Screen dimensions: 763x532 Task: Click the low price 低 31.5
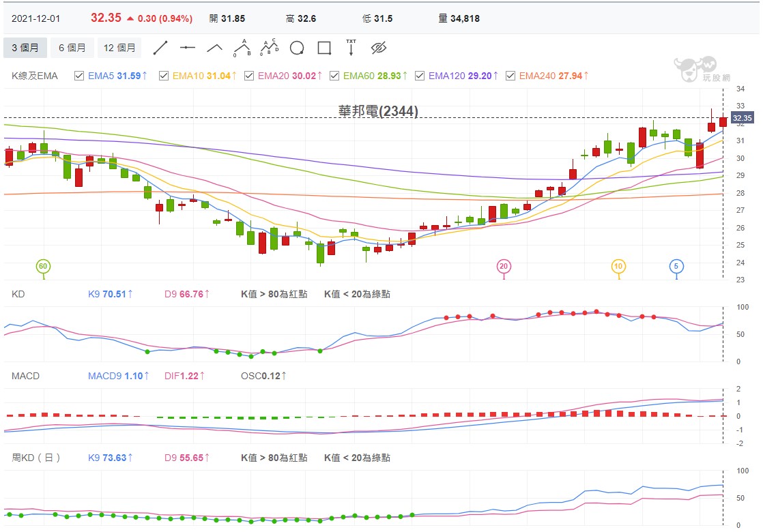tap(377, 18)
